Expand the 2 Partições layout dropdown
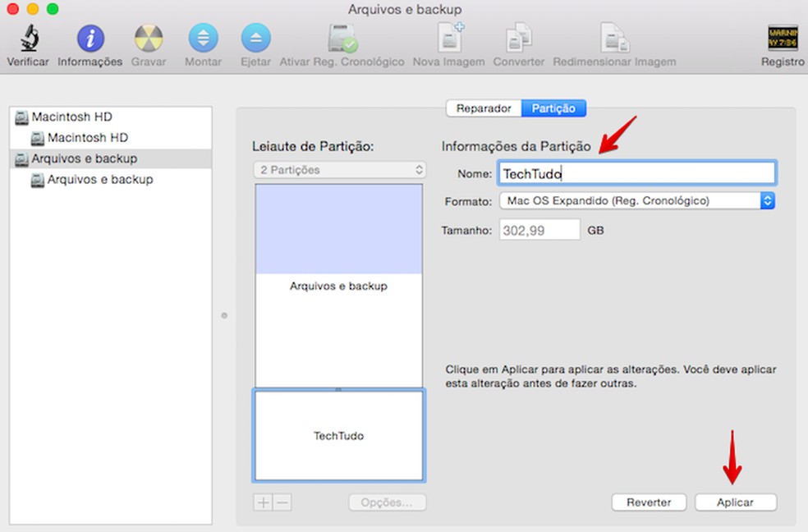The height and width of the screenshot is (532, 808). (x=339, y=170)
